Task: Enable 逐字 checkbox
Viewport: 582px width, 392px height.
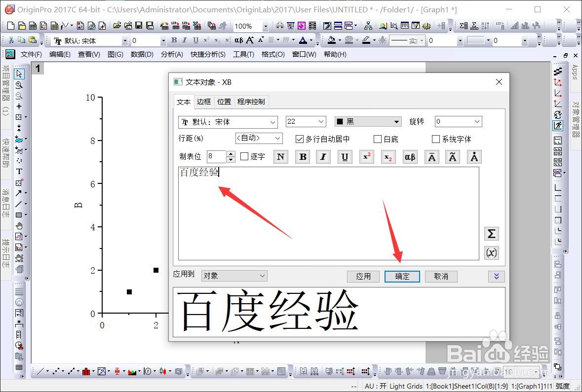Action: [x=244, y=156]
